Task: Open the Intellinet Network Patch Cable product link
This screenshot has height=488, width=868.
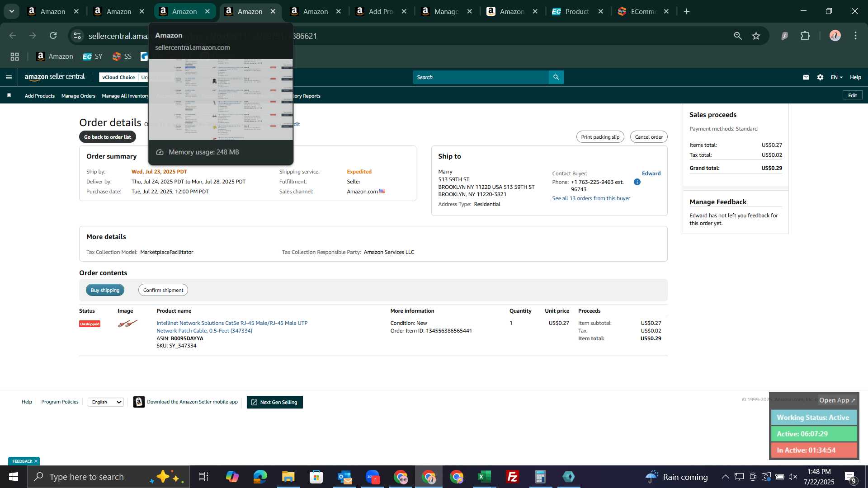Action: pos(232,327)
